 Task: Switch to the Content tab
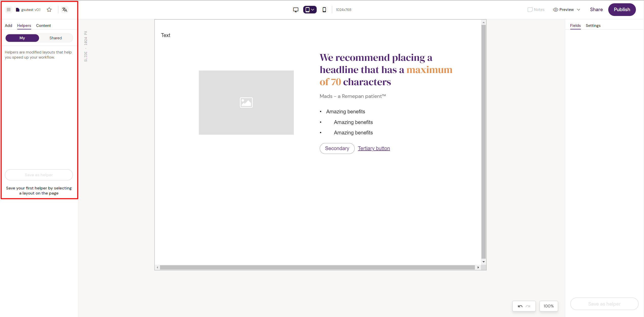(43, 26)
